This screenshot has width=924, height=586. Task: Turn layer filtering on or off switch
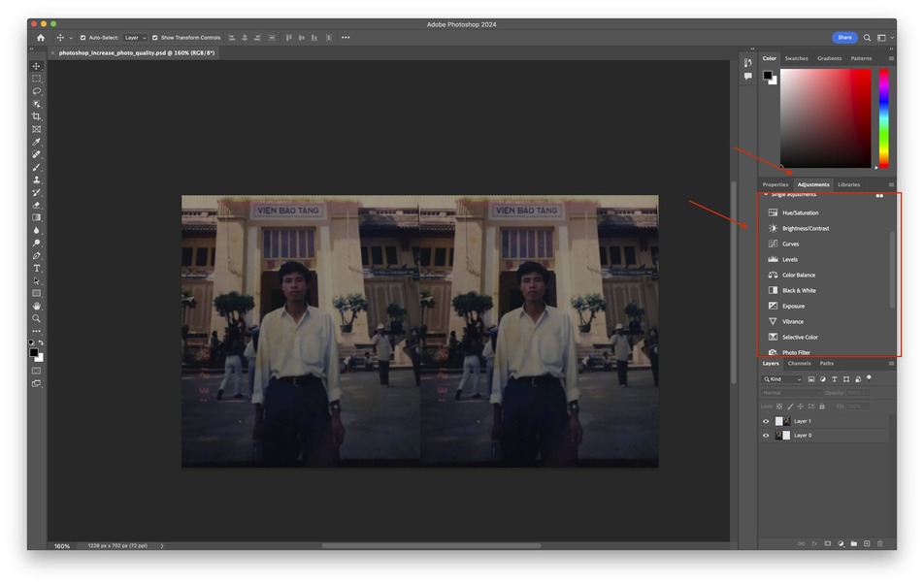point(869,378)
